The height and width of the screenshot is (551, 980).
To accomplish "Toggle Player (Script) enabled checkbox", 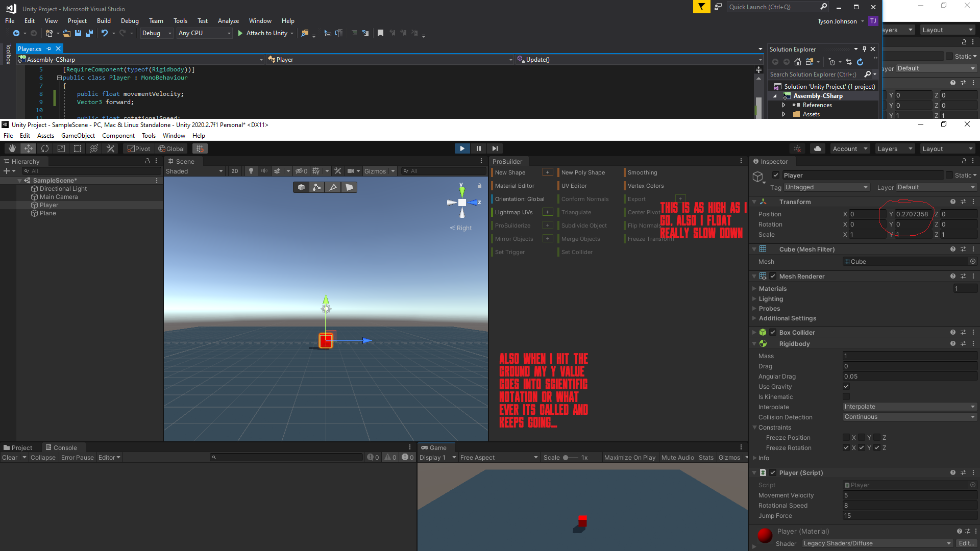I will tap(773, 472).
